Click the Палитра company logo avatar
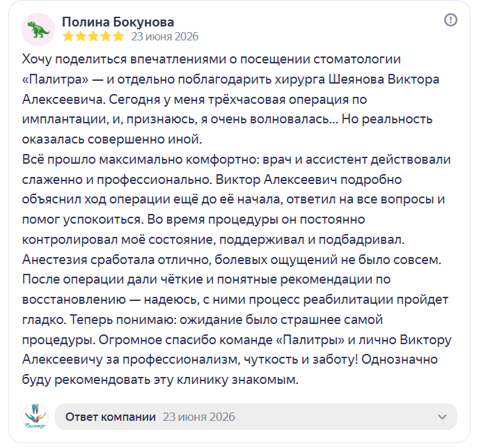The height and width of the screenshot is (448, 479). [35, 417]
